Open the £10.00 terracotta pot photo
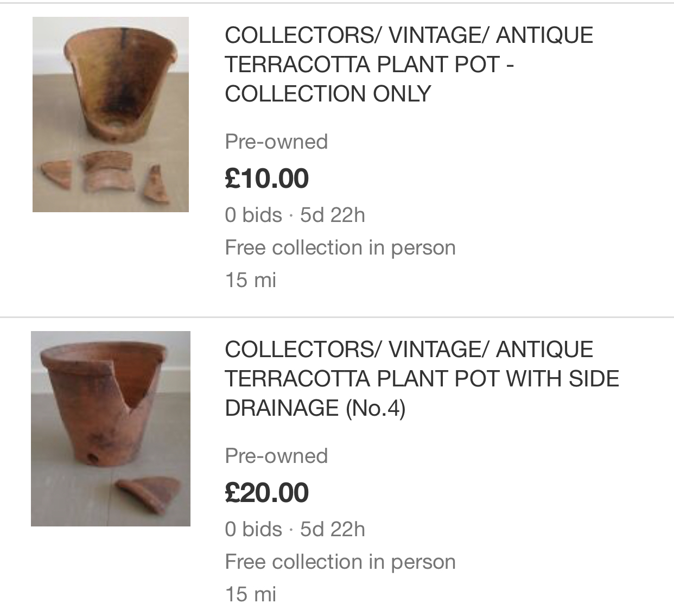The image size is (674, 616). (x=111, y=115)
